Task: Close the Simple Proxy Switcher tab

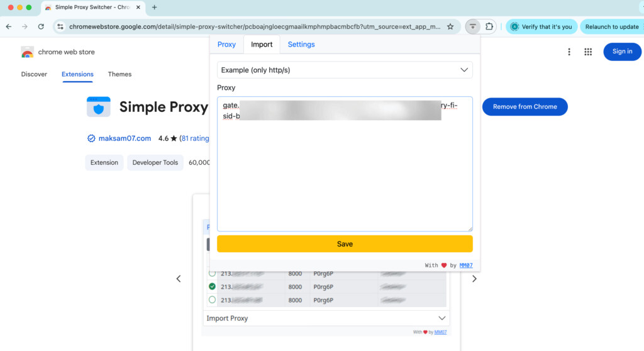Action: 138,8
